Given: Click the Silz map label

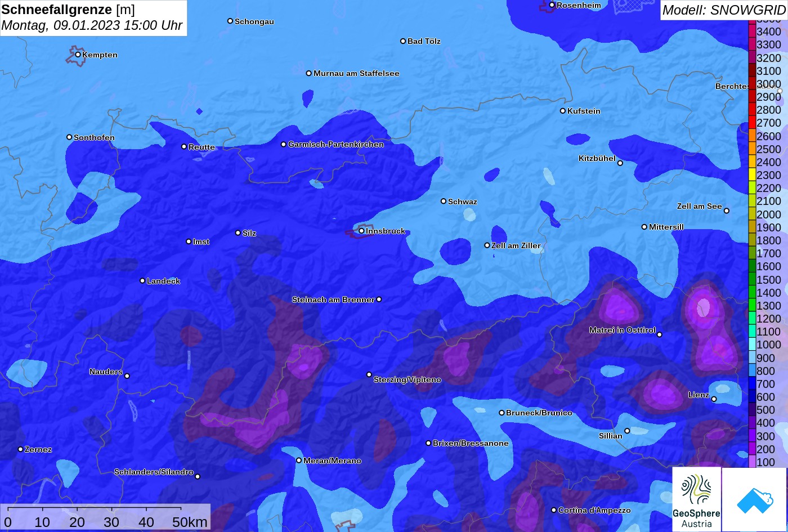Looking at the screenshot, I should (249, 233).
